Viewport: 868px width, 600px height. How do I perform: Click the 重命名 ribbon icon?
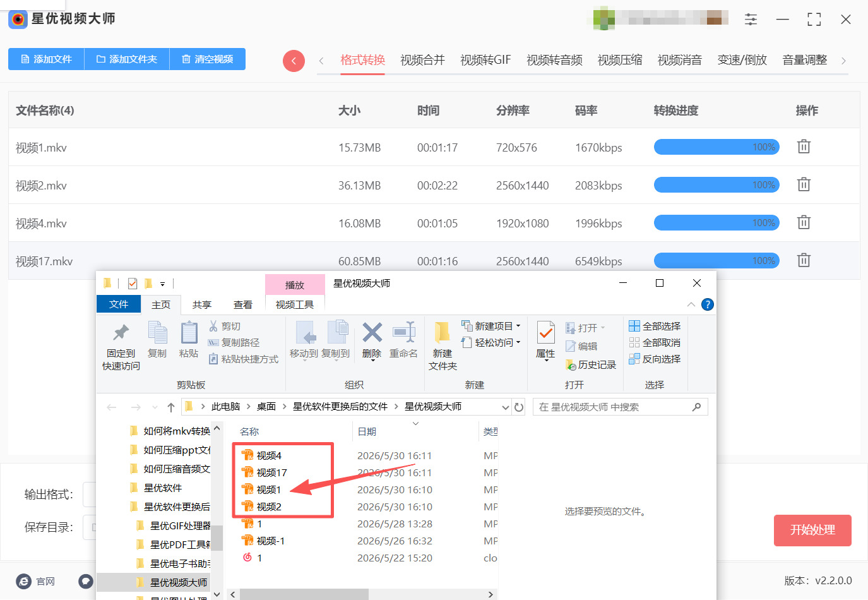[x=403, y=332]
